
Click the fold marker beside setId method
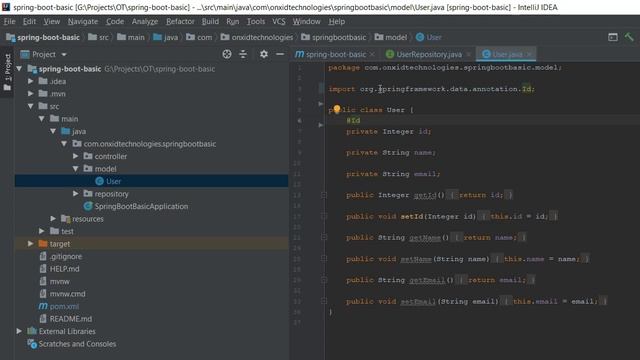[324, 216]
